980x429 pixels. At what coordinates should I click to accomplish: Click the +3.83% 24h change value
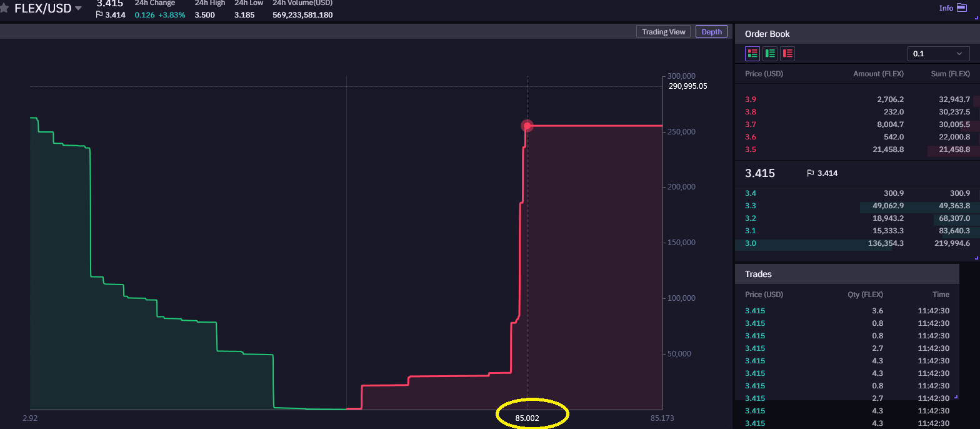172,15
